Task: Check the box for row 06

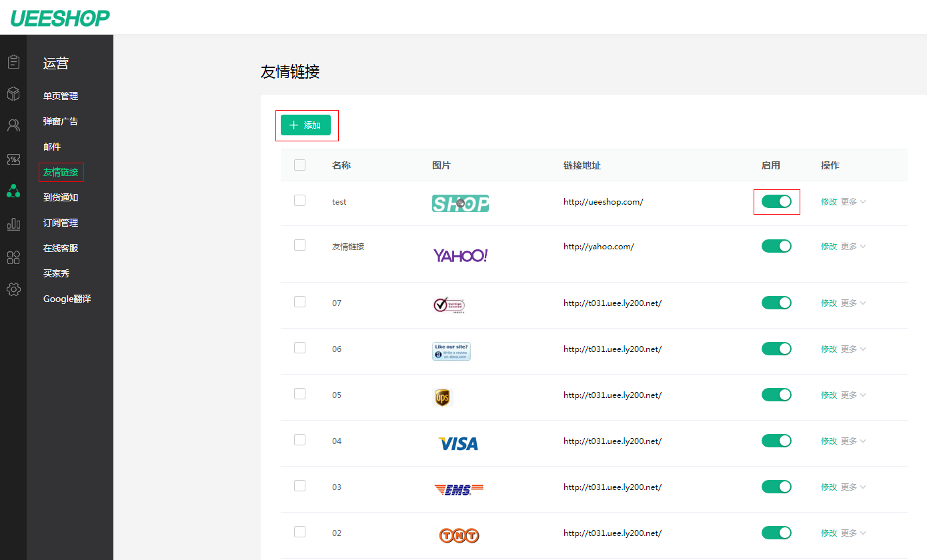Action: coord(299,347)
